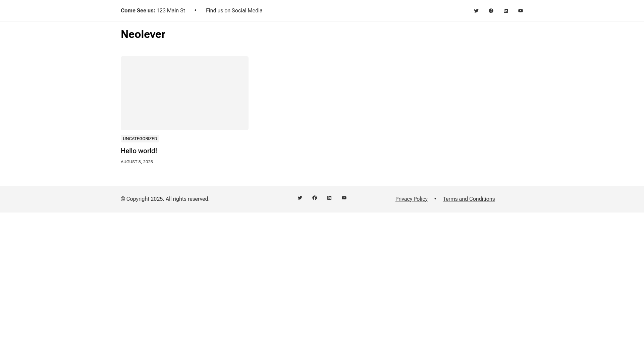
Task: Open the Privacy Policy link
Action: 412,199
